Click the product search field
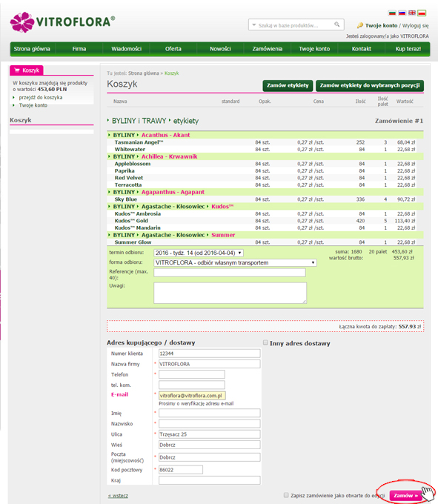The height and width of the screenshot is (504, 438). (295, 25)
